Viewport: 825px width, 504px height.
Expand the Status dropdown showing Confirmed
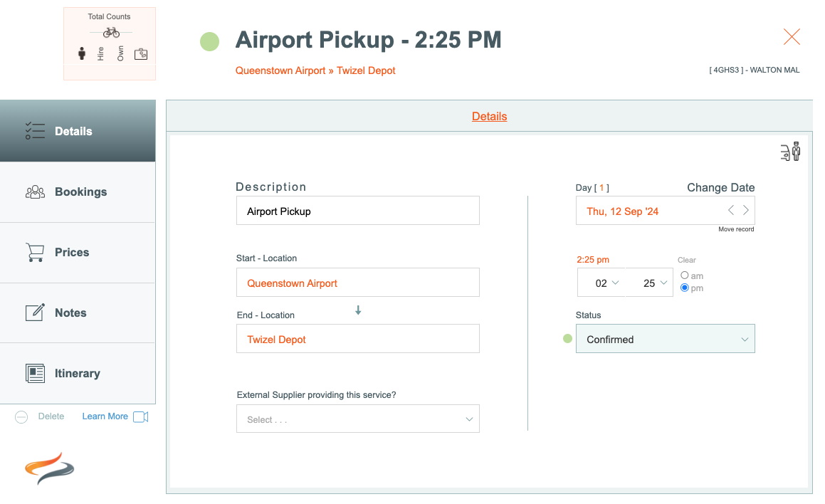665,339
